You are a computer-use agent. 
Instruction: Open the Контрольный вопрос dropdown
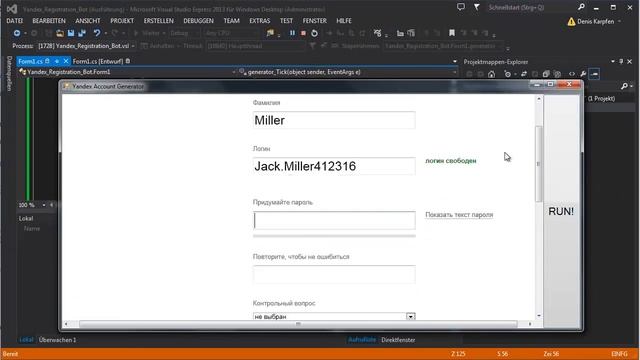point(334,316)
